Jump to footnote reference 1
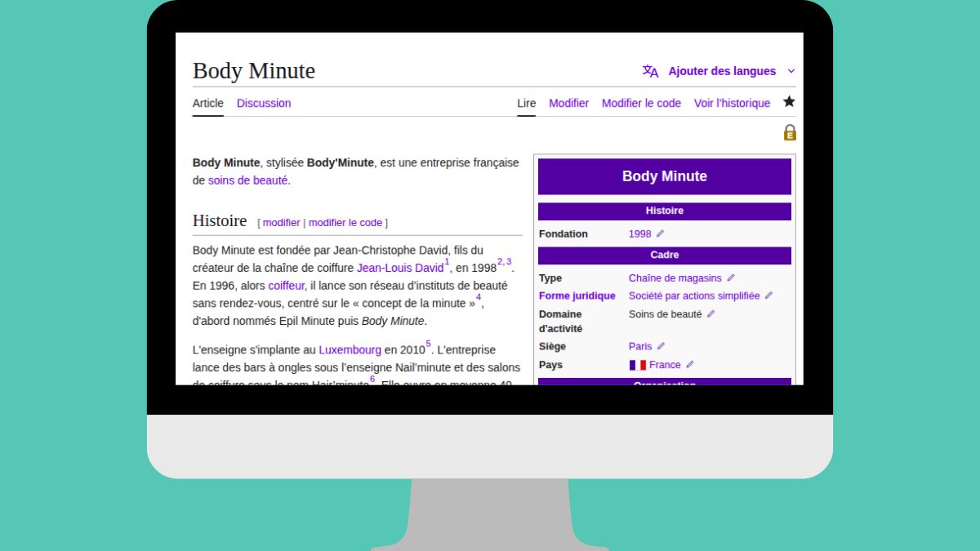The image size is (980, 551). point(447,262)
